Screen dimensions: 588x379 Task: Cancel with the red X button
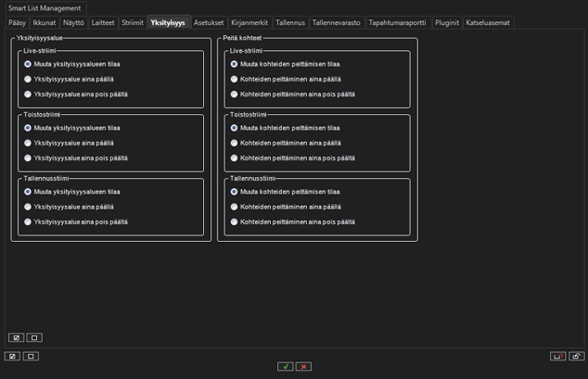303,367
